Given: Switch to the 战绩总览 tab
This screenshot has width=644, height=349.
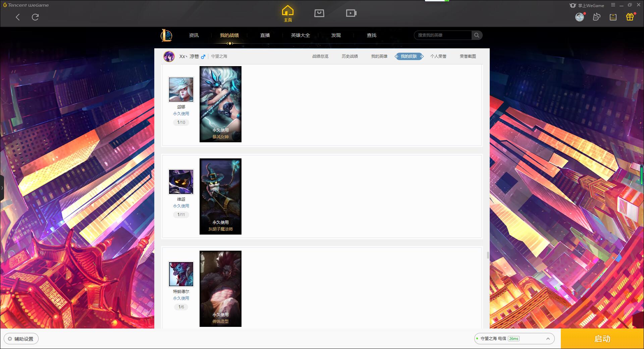Looking at the screenshot, I should click(x=320, y=56).
